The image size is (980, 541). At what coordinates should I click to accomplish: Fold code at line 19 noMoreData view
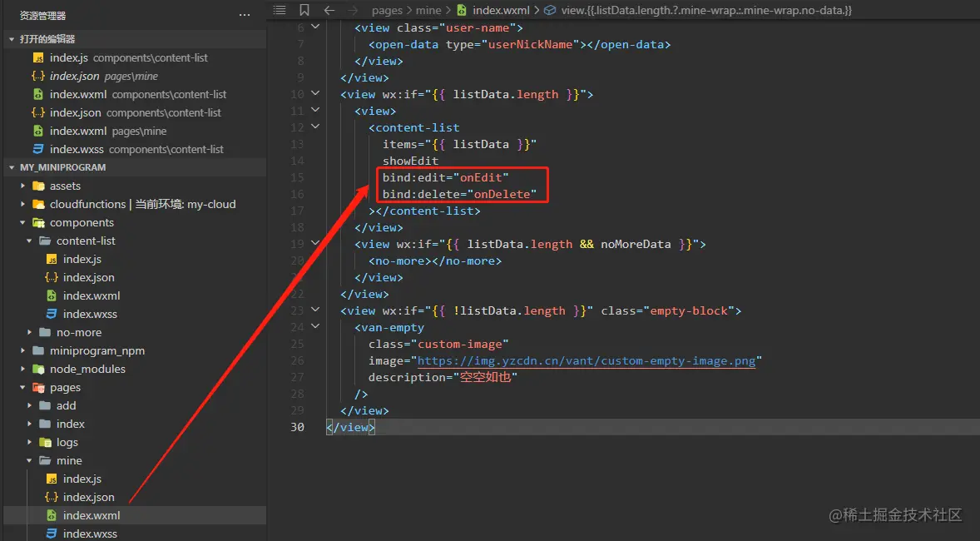click(x=315, y=243)
